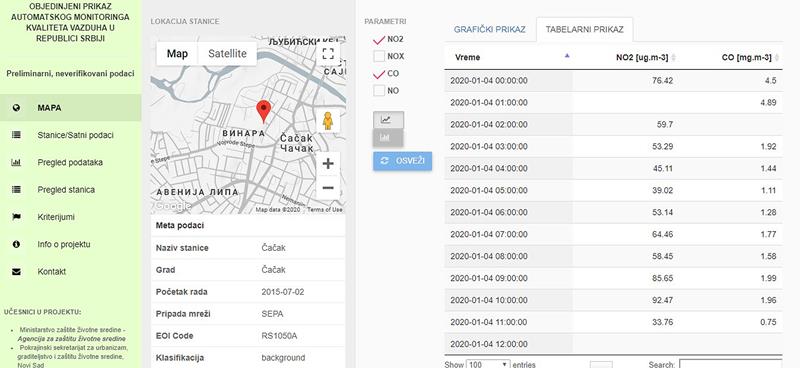Switch to the GRAFIČKI PRIKAZ tab

tap(489, 29)
